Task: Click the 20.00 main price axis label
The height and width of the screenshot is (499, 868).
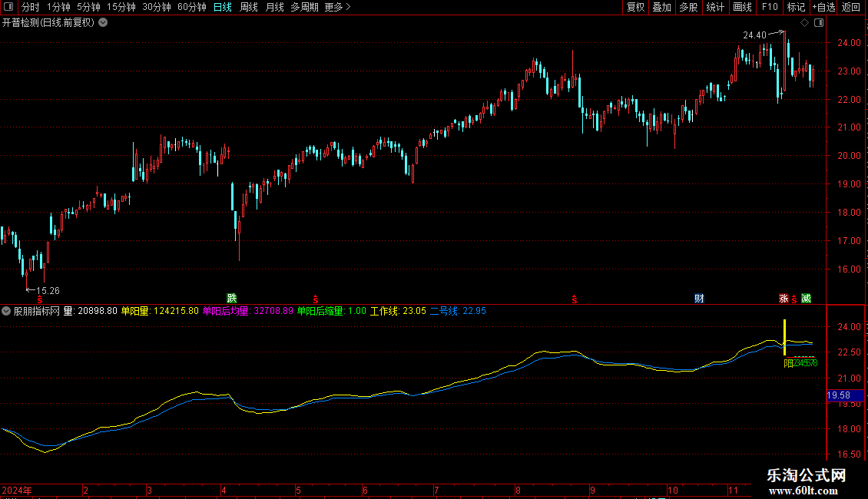Action: (x=849, y=155)
